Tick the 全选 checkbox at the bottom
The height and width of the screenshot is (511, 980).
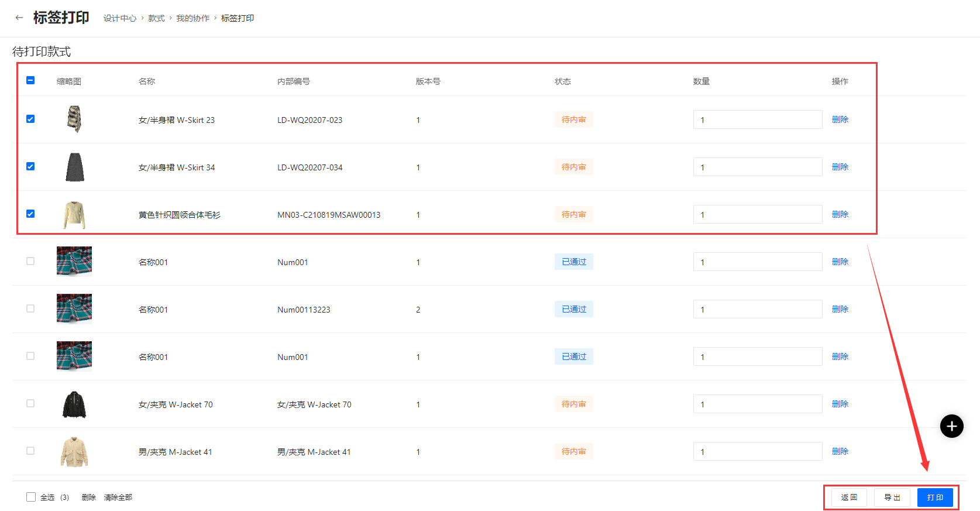[x=31, y=497]
